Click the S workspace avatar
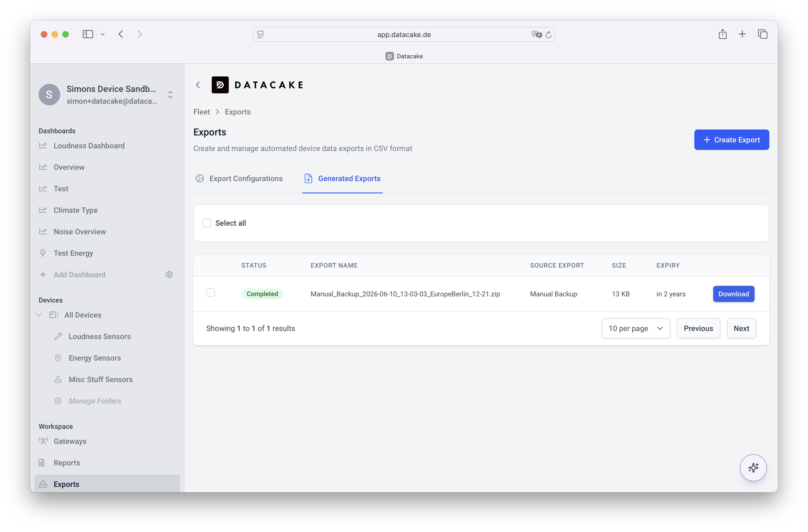 point(49,94)
